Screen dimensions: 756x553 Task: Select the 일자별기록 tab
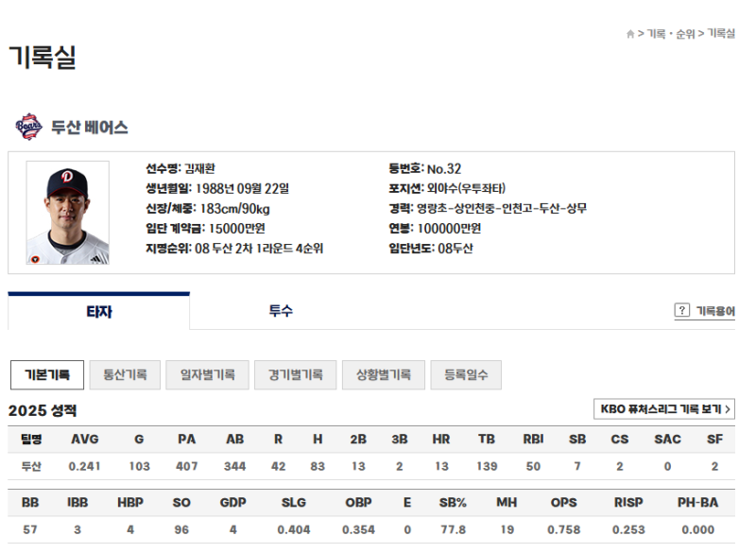(207, 374)
